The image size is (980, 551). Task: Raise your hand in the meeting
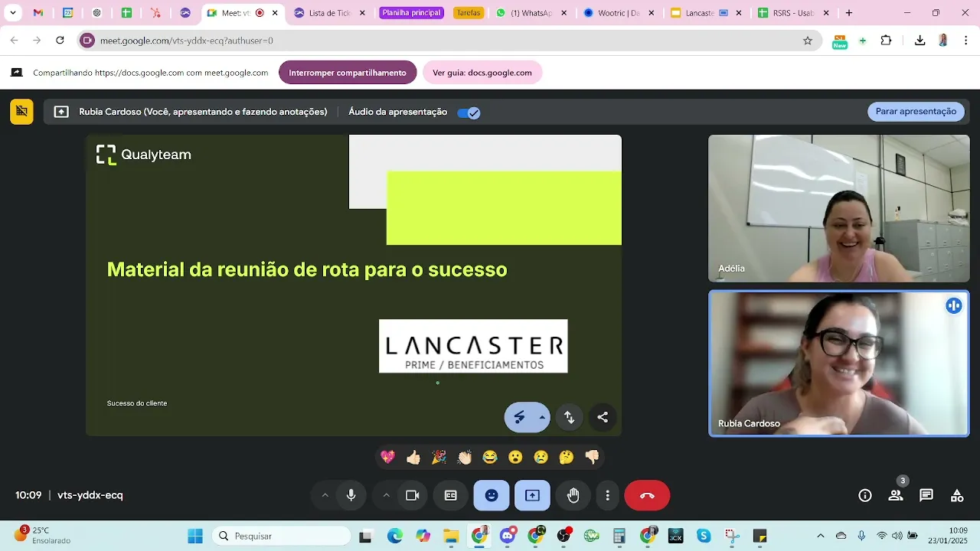573,495
